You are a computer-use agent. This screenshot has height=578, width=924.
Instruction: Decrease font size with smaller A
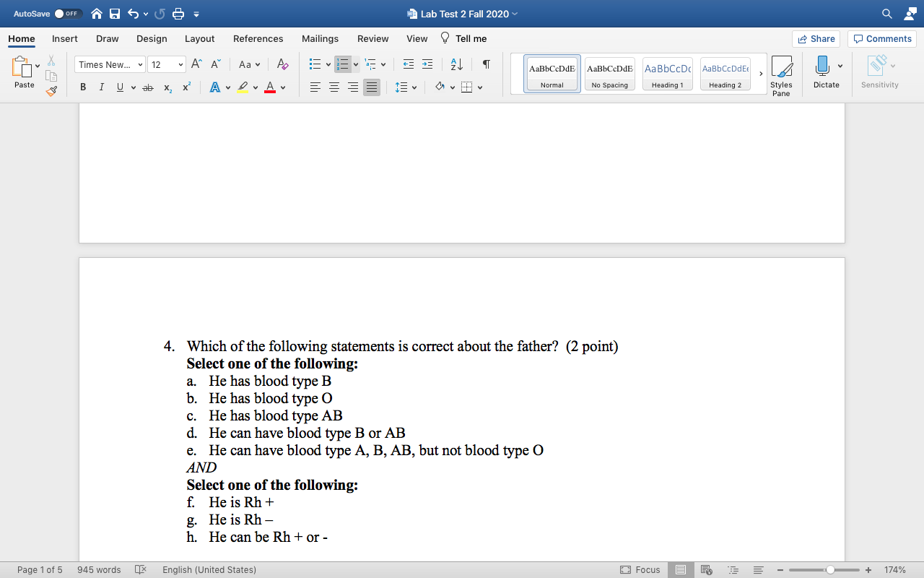tap(215, 64)
